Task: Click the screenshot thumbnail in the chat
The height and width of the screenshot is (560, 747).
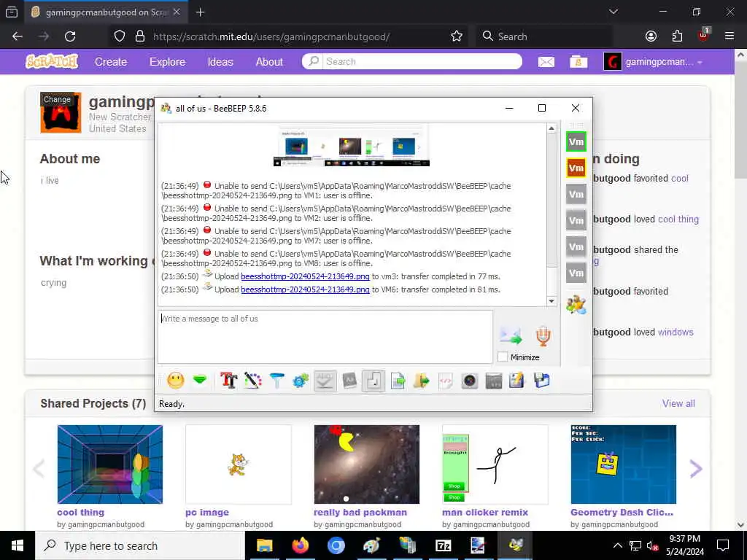Action: click(352, 146)
